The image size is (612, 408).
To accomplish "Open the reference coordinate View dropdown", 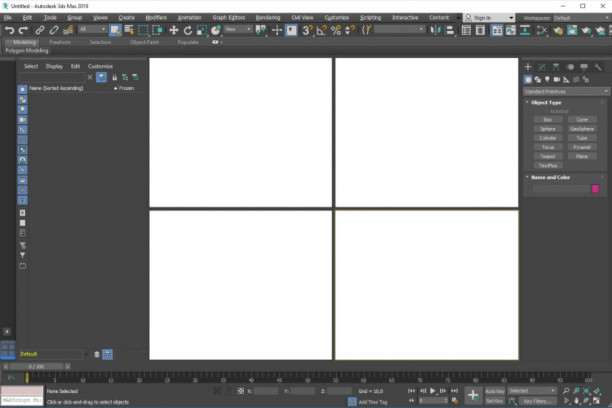I will click(238, 29).
